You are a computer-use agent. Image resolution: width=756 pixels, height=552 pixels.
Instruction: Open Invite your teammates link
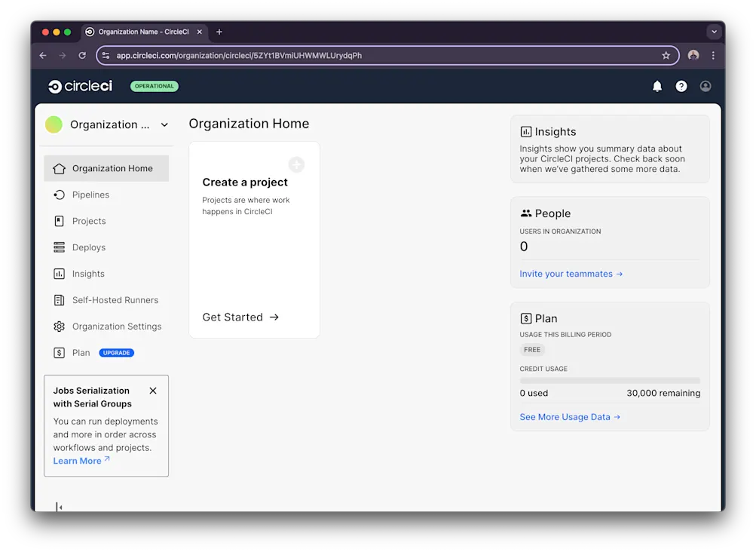pyautogui.click(x=571, y=274)
